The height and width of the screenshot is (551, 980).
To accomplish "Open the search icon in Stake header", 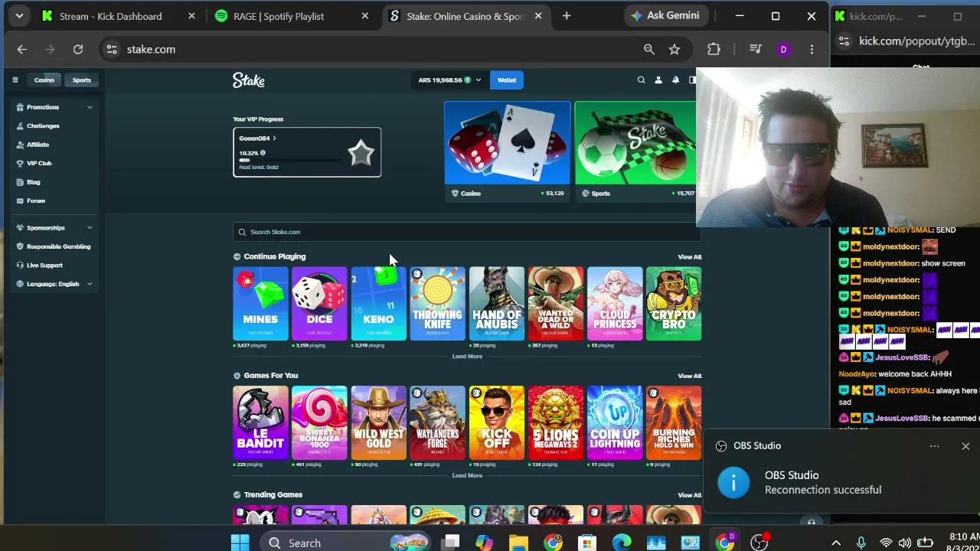I will coord(641,80).
